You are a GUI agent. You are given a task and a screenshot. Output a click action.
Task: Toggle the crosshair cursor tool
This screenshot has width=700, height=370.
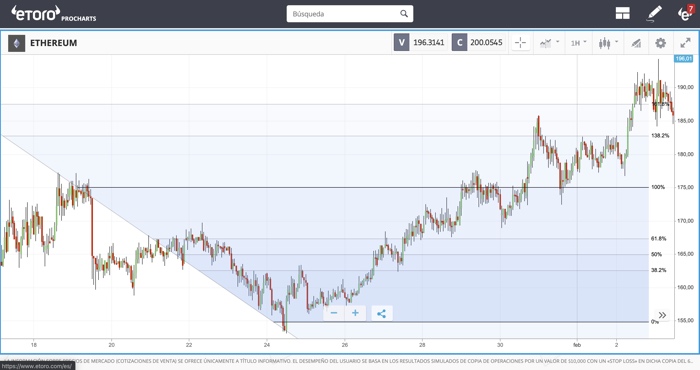520,43
